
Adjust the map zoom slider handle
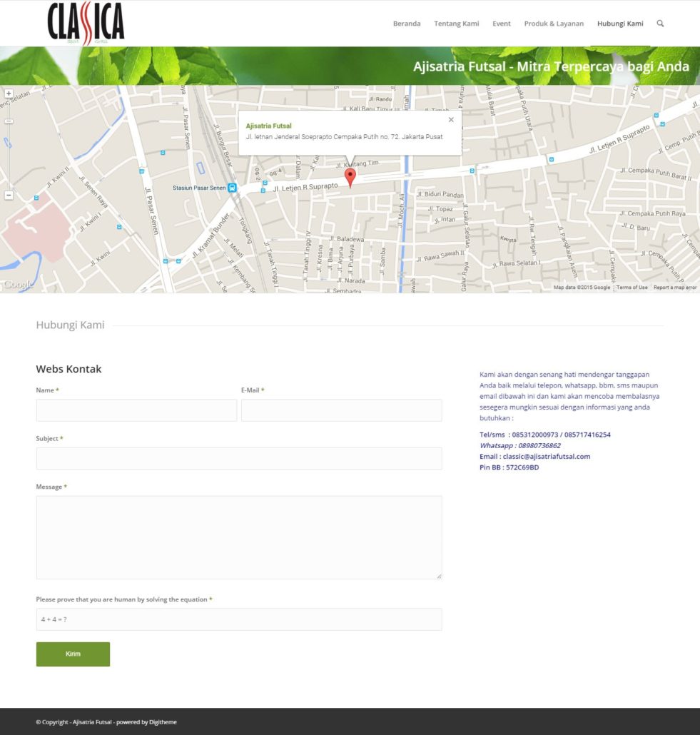[9, 121]
